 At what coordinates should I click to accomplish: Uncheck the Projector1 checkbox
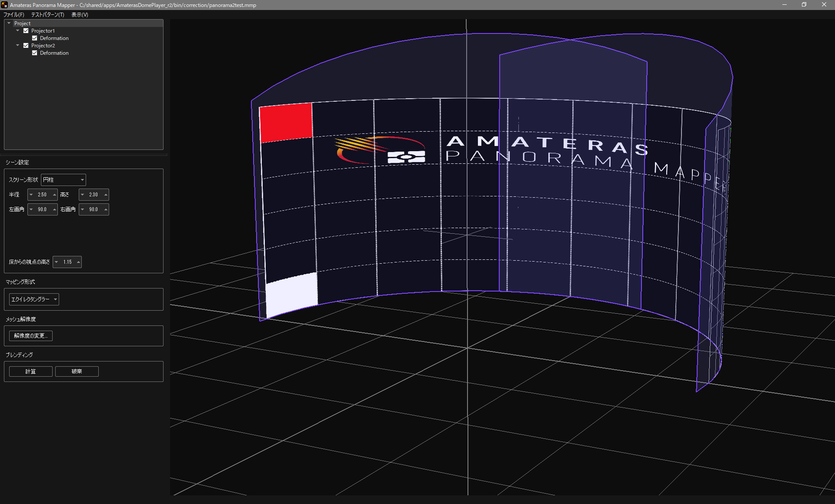(x=26, y=31)
